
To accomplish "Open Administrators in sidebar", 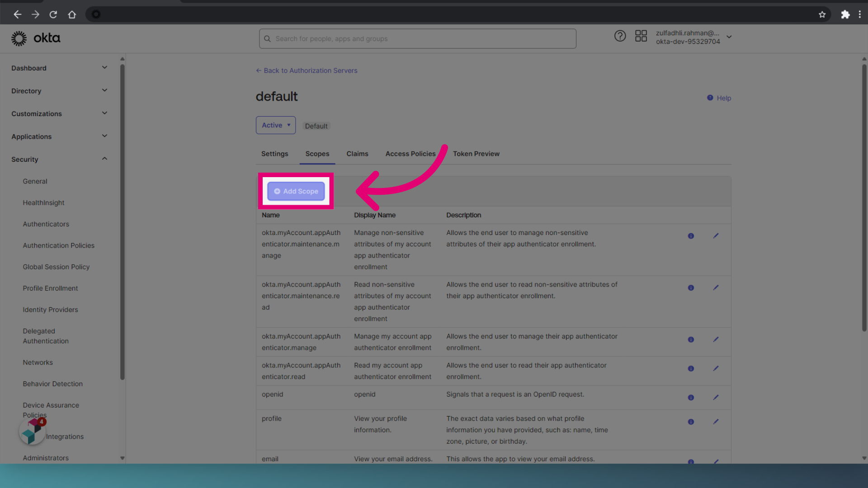I will tap(46, 458).
